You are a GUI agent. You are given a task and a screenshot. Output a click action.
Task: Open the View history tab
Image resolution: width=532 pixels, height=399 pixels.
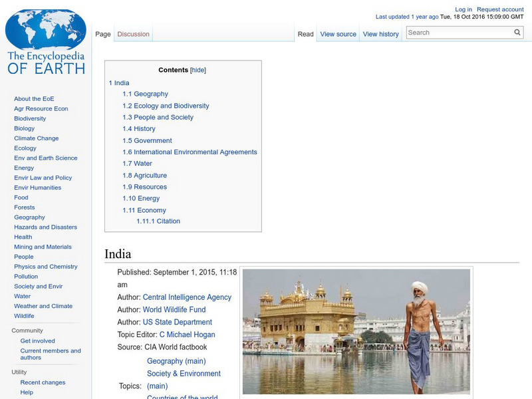380,33
